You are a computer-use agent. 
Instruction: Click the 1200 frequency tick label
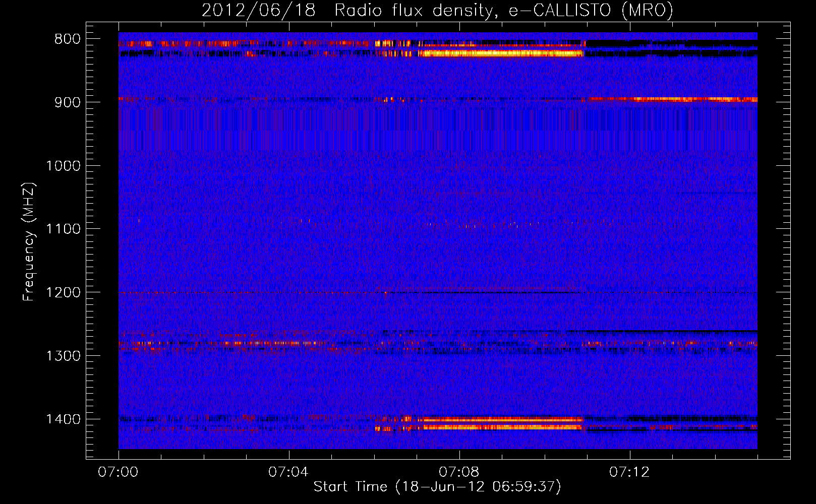[63, 293]
